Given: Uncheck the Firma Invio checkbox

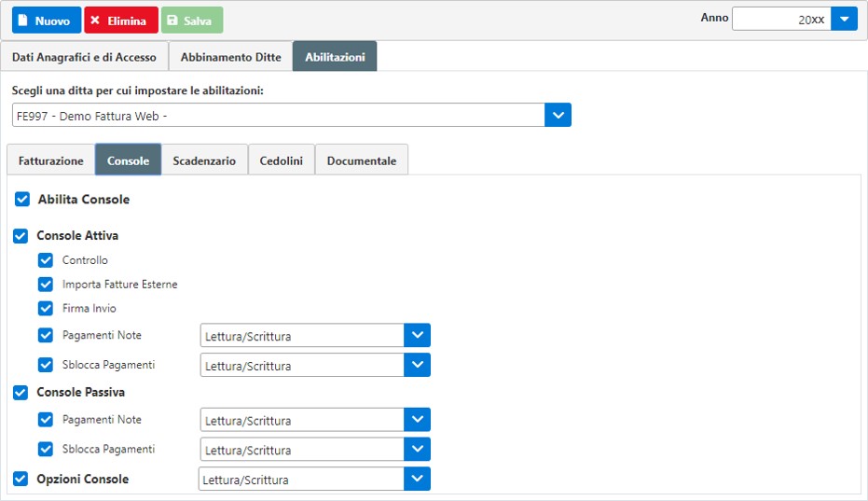Looking at the screenshot, I should [46, 308].
